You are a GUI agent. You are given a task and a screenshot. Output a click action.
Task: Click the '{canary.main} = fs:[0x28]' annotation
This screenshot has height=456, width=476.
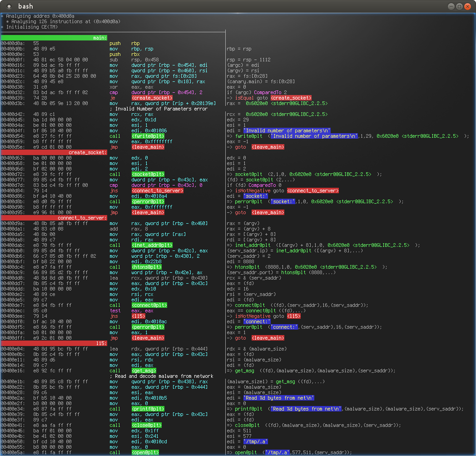pos(261,82)
